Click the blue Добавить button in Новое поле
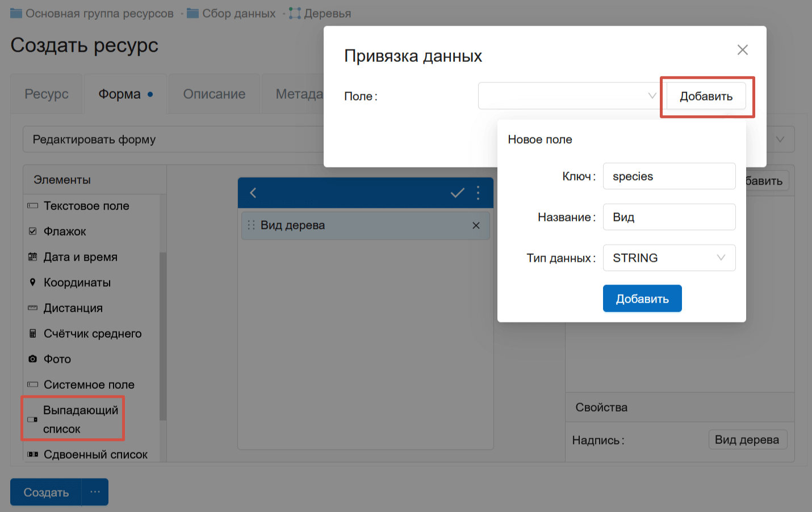812x512 pixels. tap(642, 299)
